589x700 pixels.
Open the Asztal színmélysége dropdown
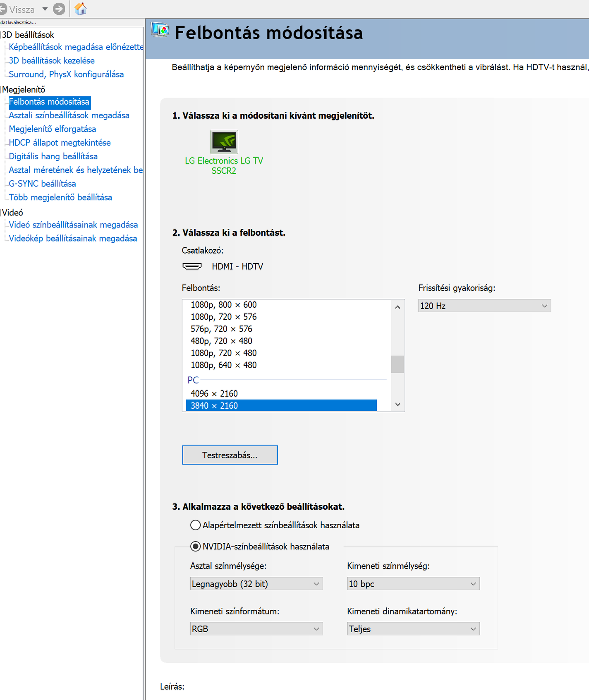[x=256, y=584]
